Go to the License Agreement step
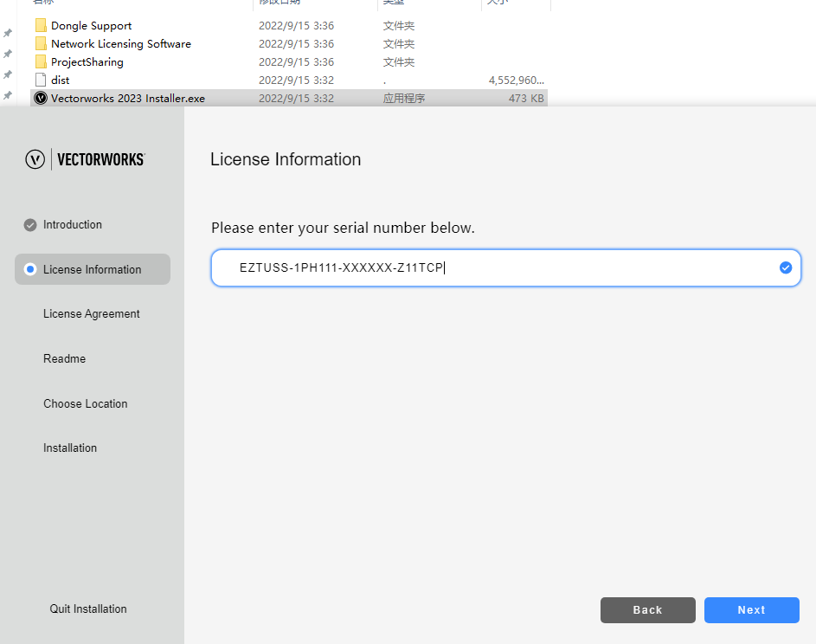The height and width of the screenshot is (644, 816). pos(92,314)
